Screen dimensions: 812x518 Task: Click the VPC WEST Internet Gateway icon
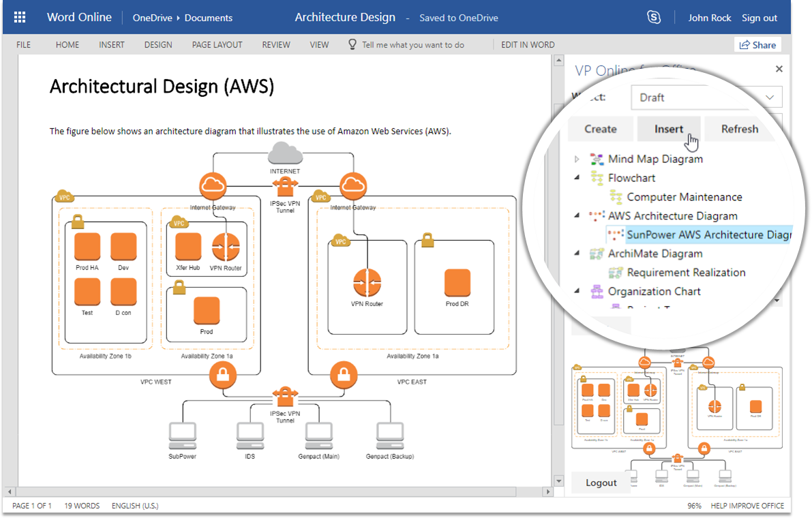point(213,186)
